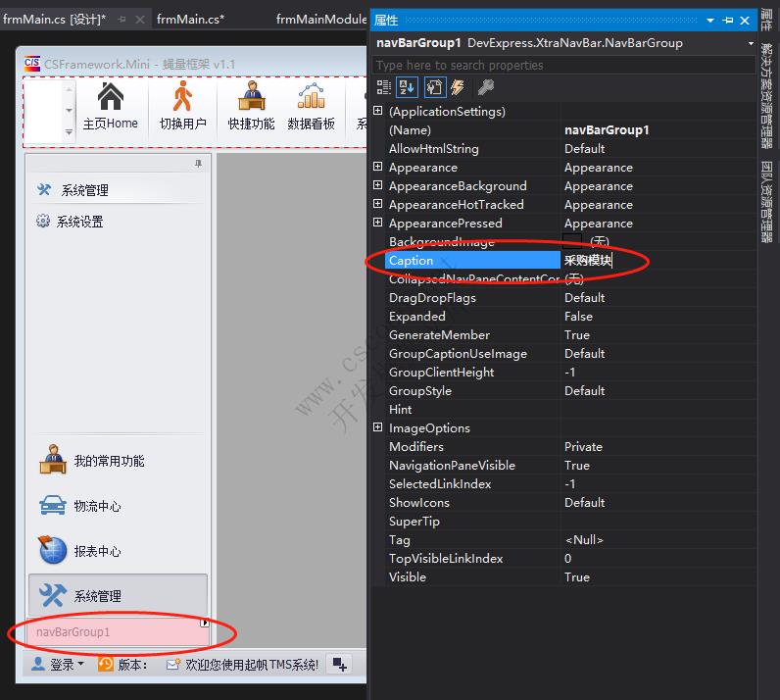
Task: Expand the ImageOptions property
Action: pos(378,427)
